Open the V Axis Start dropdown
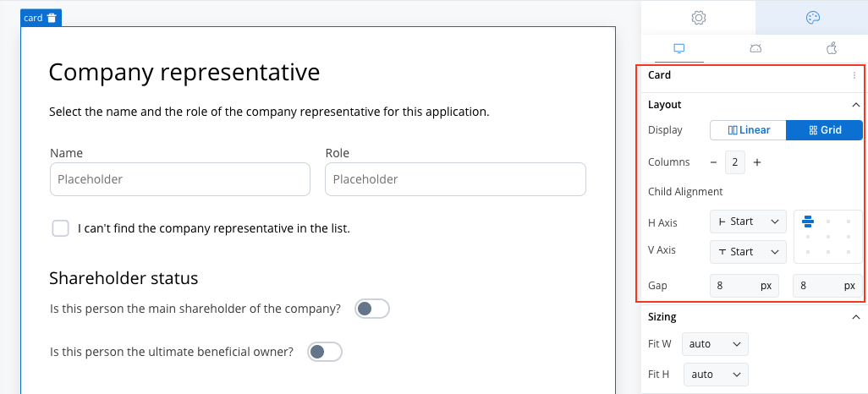868x394 pixels. click(x=748, y=252)
